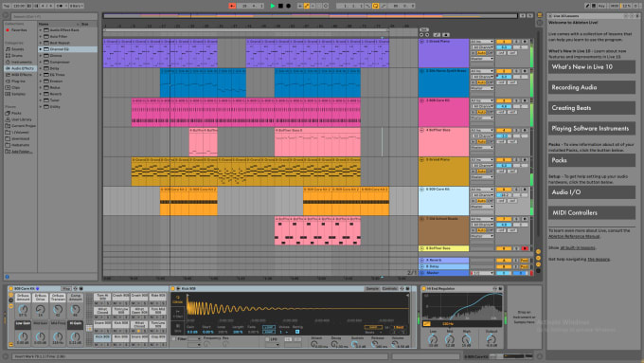
Task: Toggle MIDI Map Mode switch
Action: (x=615, y=6)
